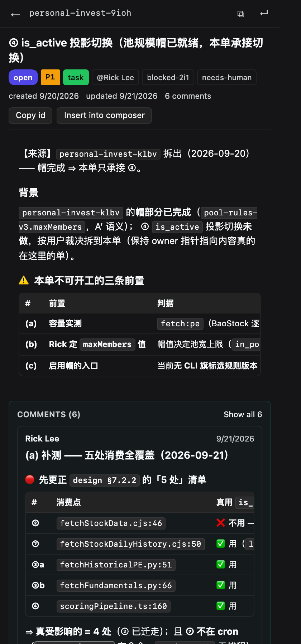Click green check on fetchHistoricalPE.py row
Image resolution: width=301 pixels, height=644 pixels.
(x=221, y=565)
